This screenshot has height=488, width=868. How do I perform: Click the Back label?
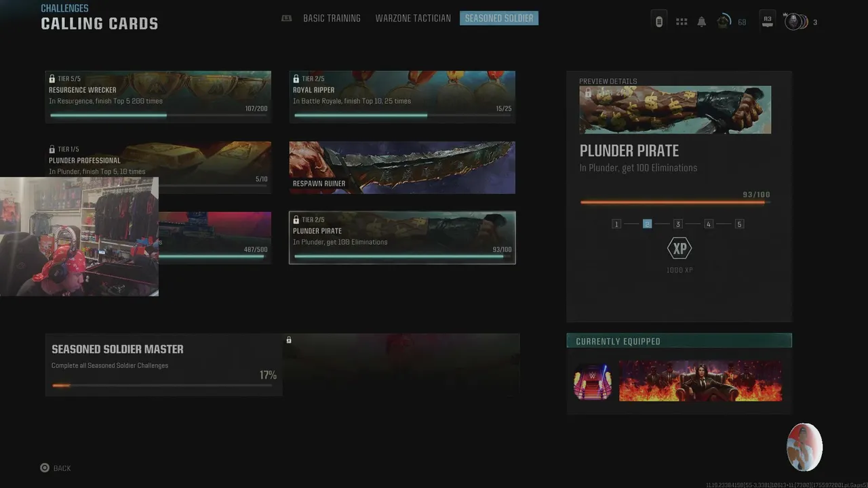(62, 468)
